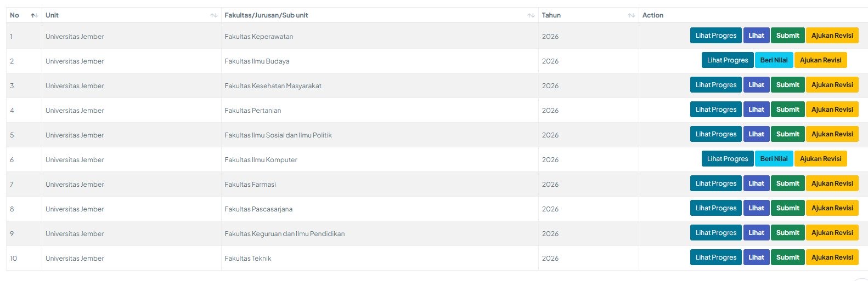This screenshot has height=281, width=868.
Task: Click Beri Nilai for Fakultas Ilmu Budaya
Action: [774, 60]
